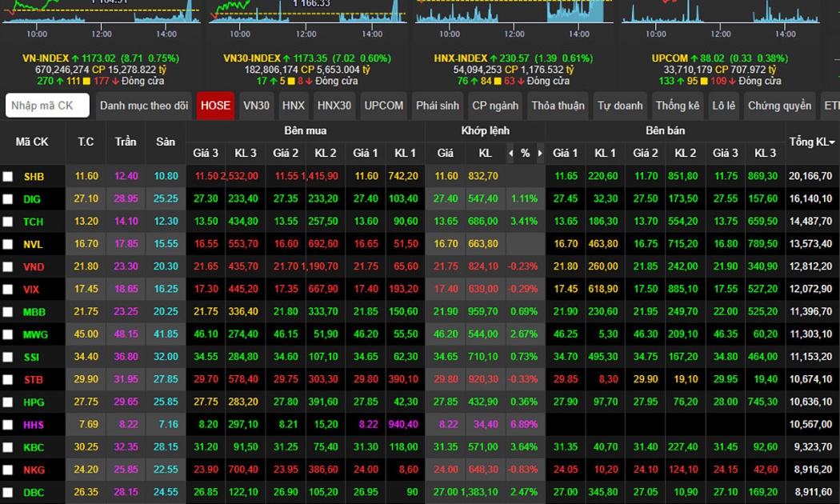Click the left arrow beside the % column

pyautogui.click(x=511, y=153)
